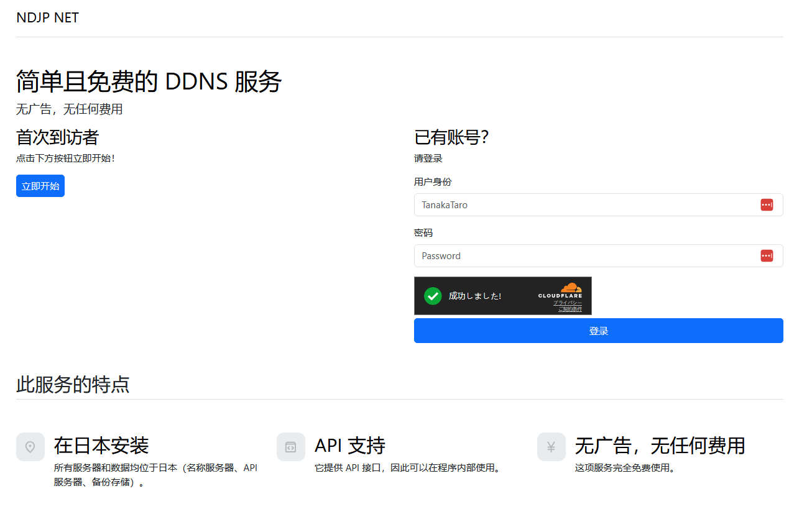Click the API 支持 heading

350,445
